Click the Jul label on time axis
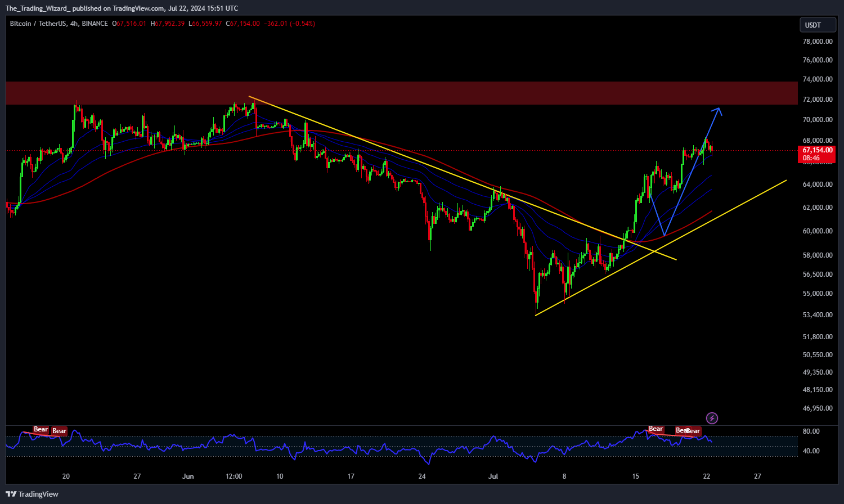This screenshot has height=504, width=844. [493, 476]
